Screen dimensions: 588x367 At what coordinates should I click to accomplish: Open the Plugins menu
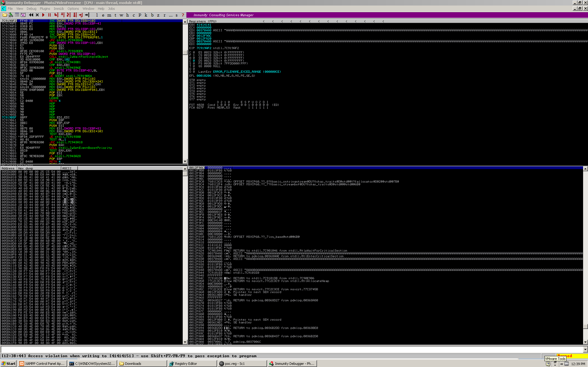(x=45, y=9)
